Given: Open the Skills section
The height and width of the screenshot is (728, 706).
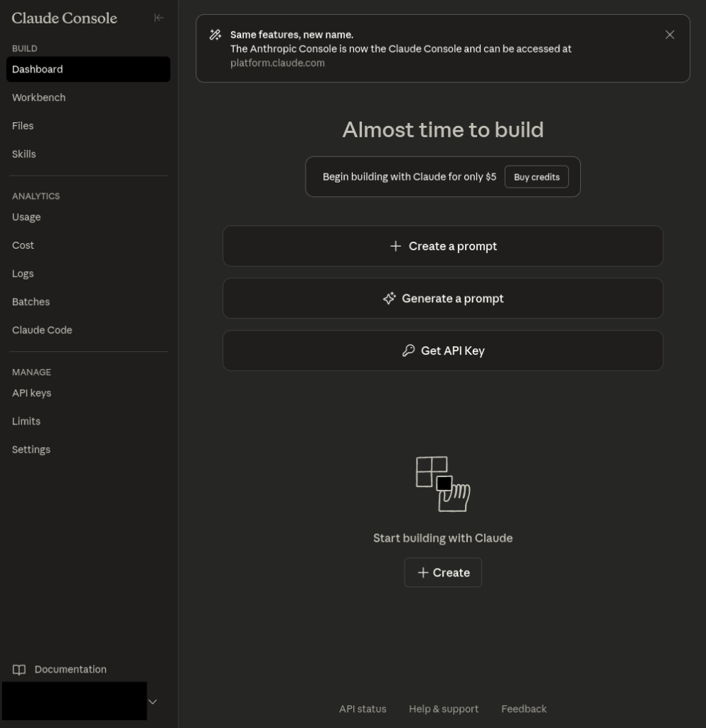Looking at the screenshot, I should (24, 154).
